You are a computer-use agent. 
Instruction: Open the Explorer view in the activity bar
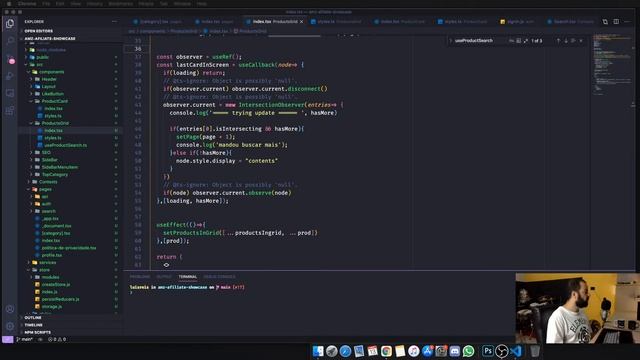pyautogui.click(x=10, y=24)
